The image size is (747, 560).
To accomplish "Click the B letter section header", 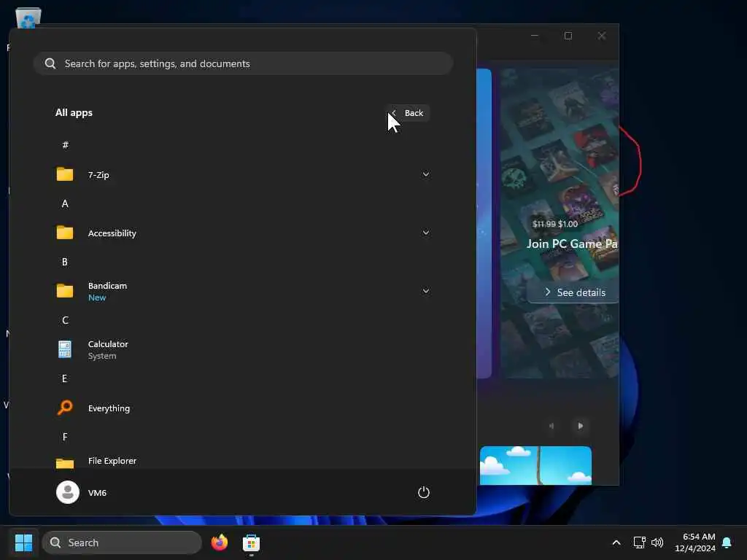I will pyautogui.click(x=65, y=262).
